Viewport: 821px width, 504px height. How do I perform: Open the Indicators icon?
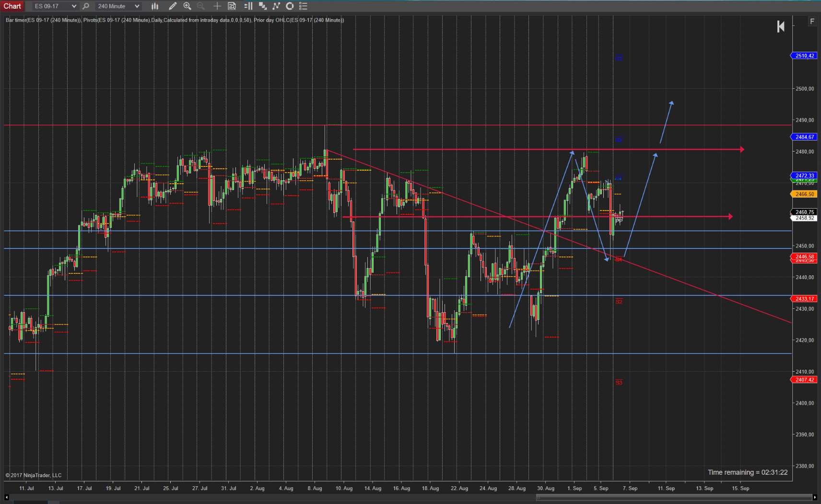pos(276,6)
